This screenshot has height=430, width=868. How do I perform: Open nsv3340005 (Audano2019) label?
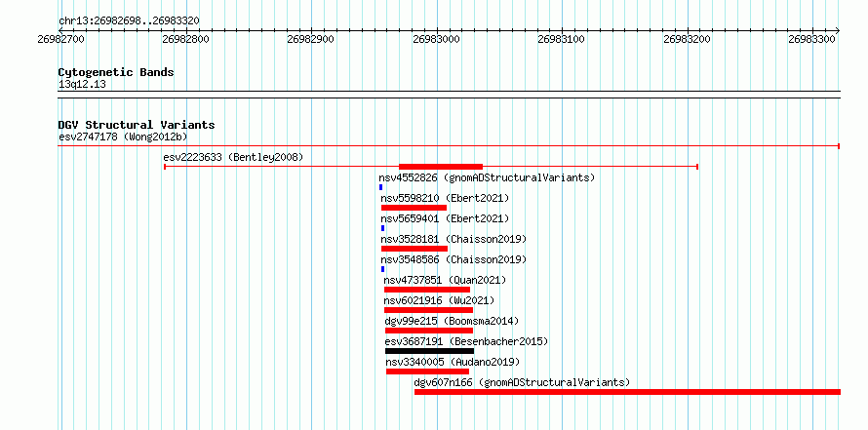(453, 362)
